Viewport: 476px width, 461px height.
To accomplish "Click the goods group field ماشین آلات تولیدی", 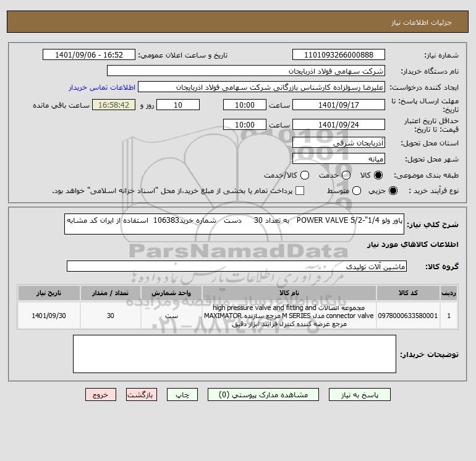I will click(x=237, y=267).
